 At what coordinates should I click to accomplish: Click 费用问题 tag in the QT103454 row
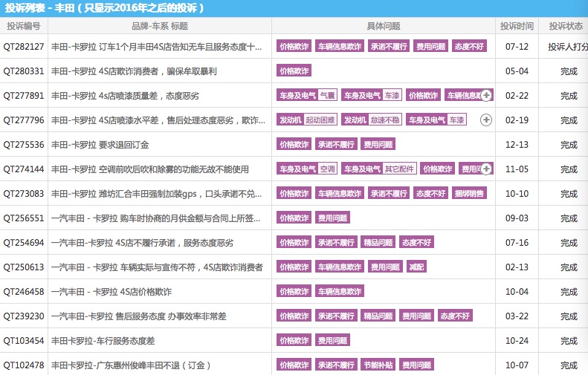tap(332, 341)
